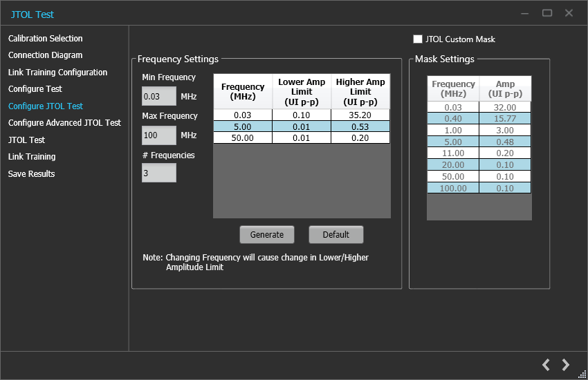Enable the JTOL Custom Mask checkbox
The width and height of the screenshot is (588, 380).
(x=418, y=39)
